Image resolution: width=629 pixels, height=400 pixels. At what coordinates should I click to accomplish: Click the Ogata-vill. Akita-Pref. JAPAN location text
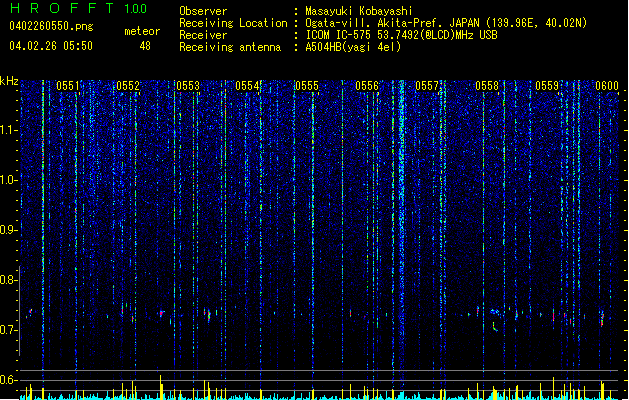[446, 23]
